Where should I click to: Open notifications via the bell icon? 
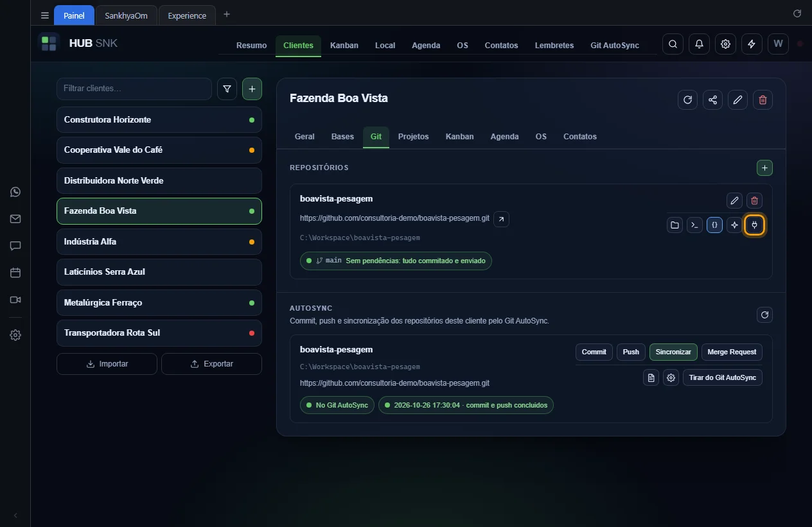pyautogui.click(x=699, y=44)
